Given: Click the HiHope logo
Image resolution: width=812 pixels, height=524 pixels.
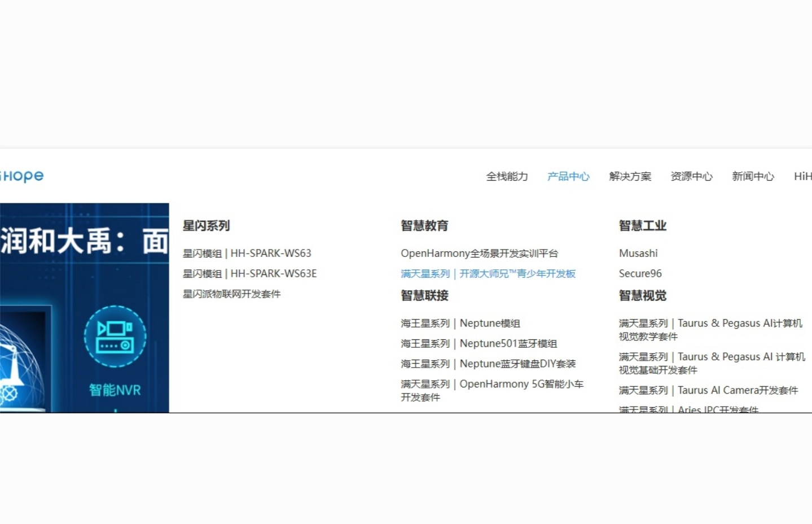Looking at the screenshot, I should [22, 176].
